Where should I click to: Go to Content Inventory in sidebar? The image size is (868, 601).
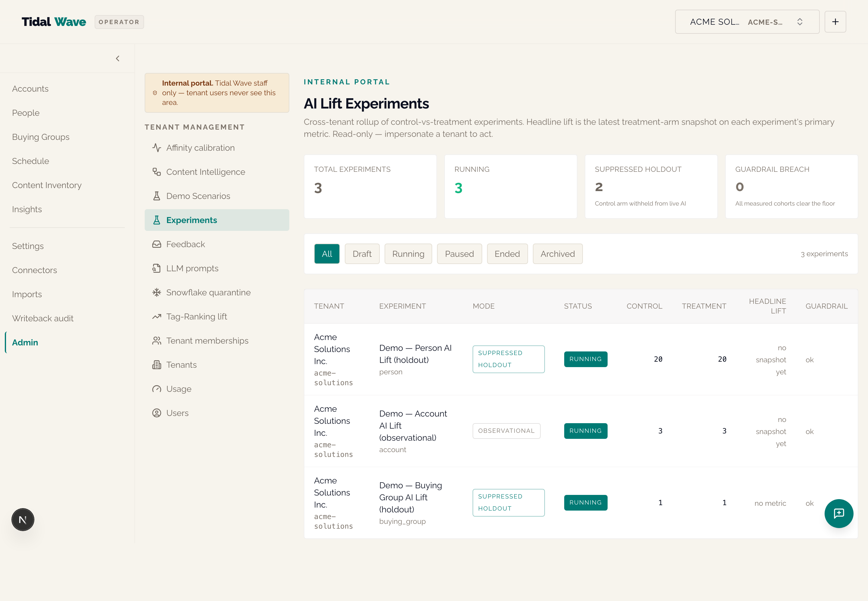[47, 185]
